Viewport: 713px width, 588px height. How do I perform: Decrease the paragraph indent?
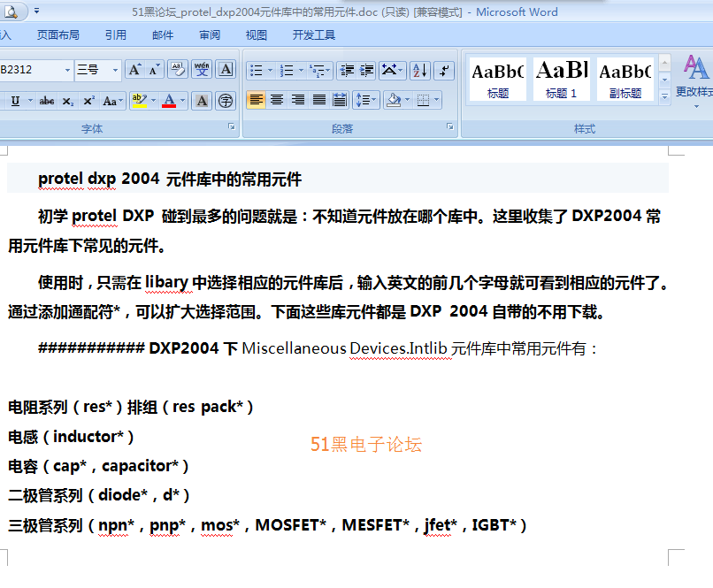pyautogui.click(x=347, y=71)
